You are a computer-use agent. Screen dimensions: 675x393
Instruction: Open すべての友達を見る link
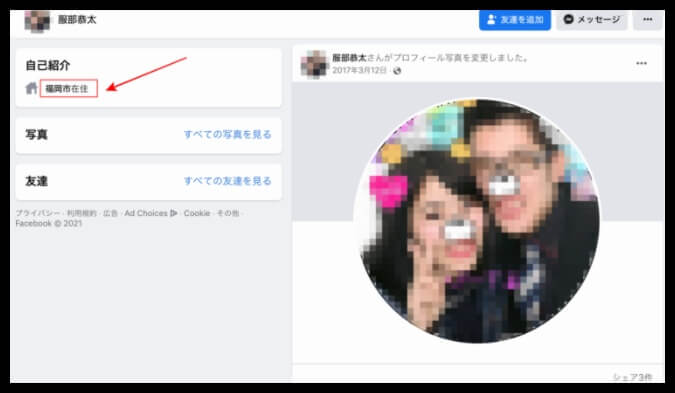[228, 181]
